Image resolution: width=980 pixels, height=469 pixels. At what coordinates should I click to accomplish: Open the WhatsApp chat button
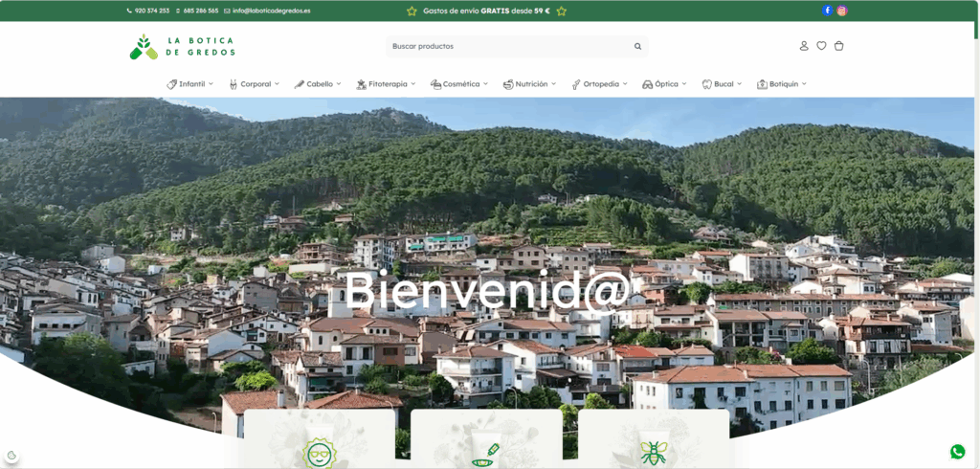point(957,452)
